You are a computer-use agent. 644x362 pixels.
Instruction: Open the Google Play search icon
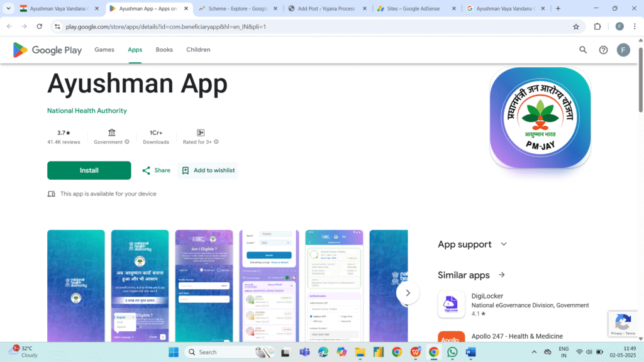583,50
